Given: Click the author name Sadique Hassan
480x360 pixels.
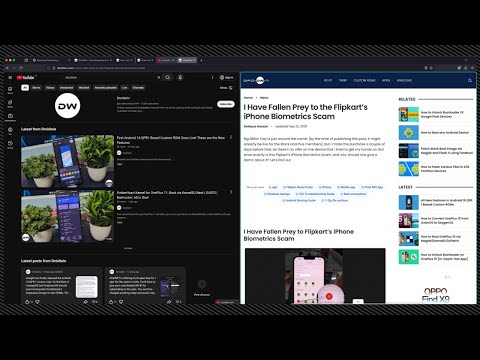Looking at the screenshot, I should [256, 126].
